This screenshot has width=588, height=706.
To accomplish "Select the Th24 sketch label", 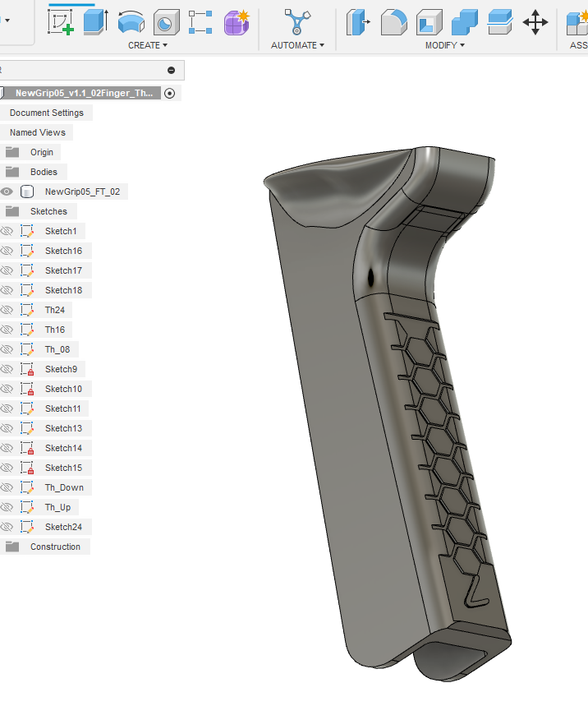I will click(55, 310).
